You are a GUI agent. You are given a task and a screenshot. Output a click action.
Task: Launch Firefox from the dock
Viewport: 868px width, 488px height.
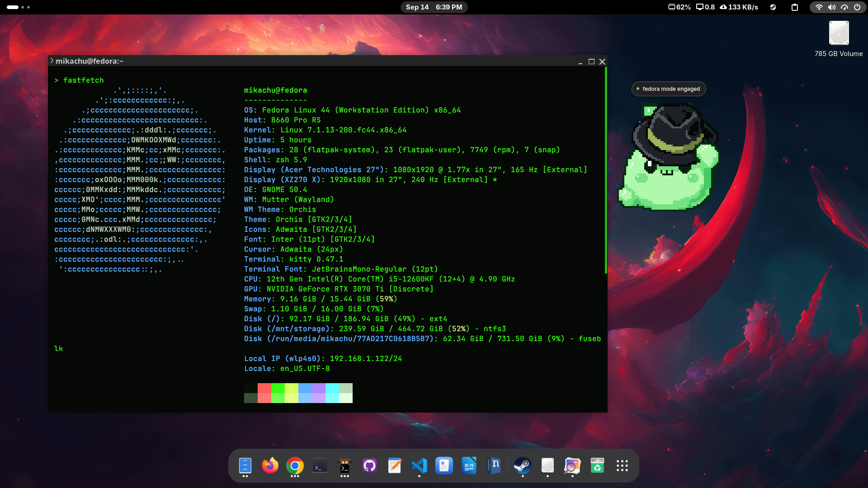coord(270,465)
